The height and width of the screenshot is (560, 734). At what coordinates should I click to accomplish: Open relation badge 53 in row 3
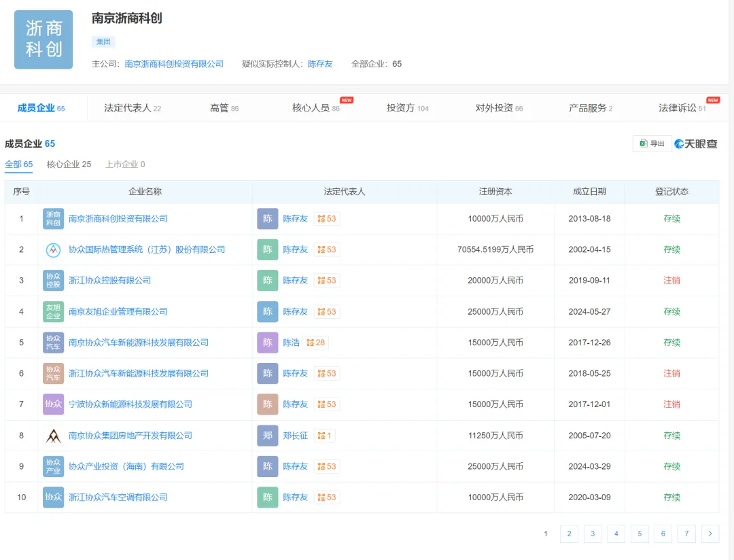click(327, 281)
